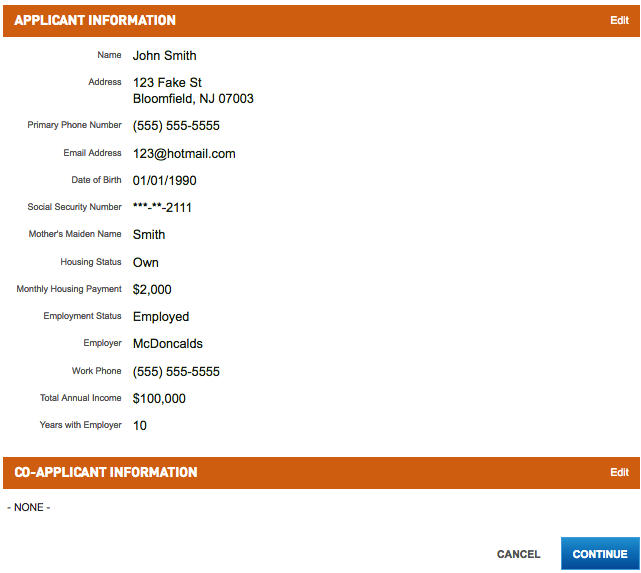The height and width of the screenshot is (573, 641).
Task: Click the Co-Applicant Information header title
Action: (106, 472)
